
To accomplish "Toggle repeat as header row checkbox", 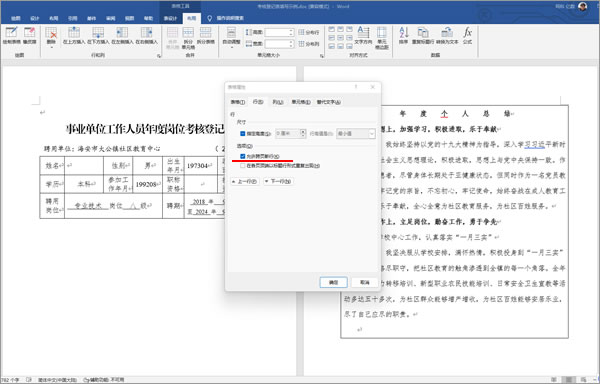I will 243,166.
